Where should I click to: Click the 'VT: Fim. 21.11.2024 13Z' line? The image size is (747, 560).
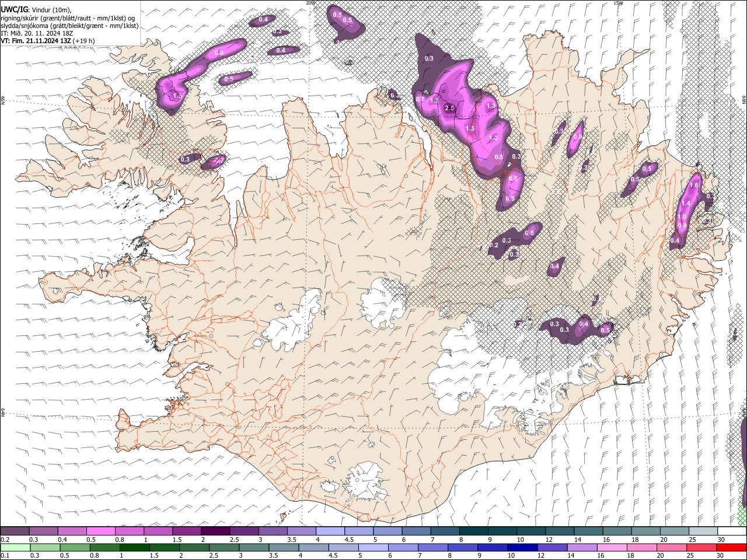coord(36,41)
